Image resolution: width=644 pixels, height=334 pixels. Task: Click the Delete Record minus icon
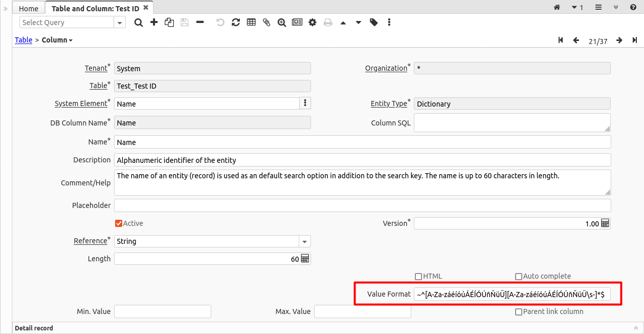200,23
